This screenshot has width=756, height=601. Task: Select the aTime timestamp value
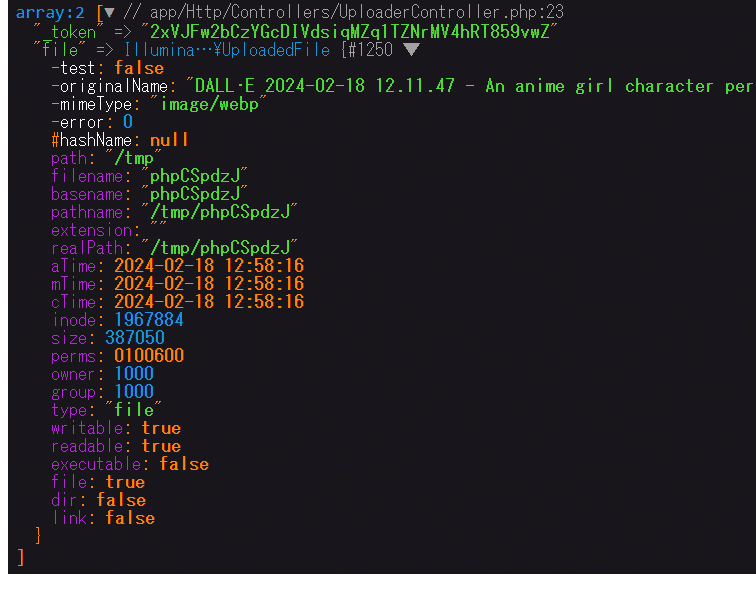pyautogui.click(x=209, y=266)
